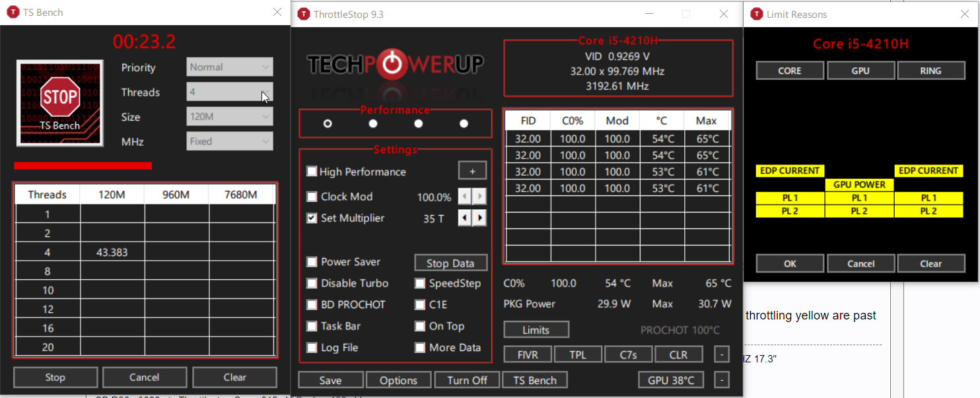The height and width of the screenshot is (398, 980).
Task: Select first Performance profile radio button
Action: pos(328,123)
